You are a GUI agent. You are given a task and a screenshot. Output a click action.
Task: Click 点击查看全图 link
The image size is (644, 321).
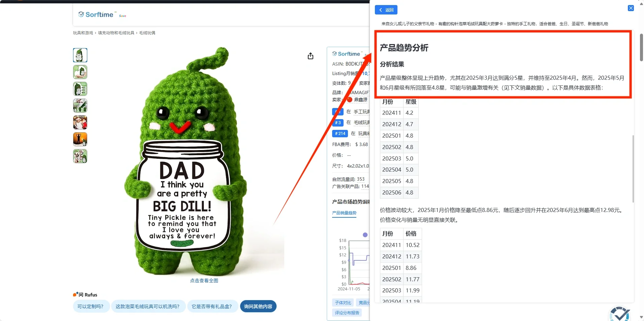coord(204,281)
